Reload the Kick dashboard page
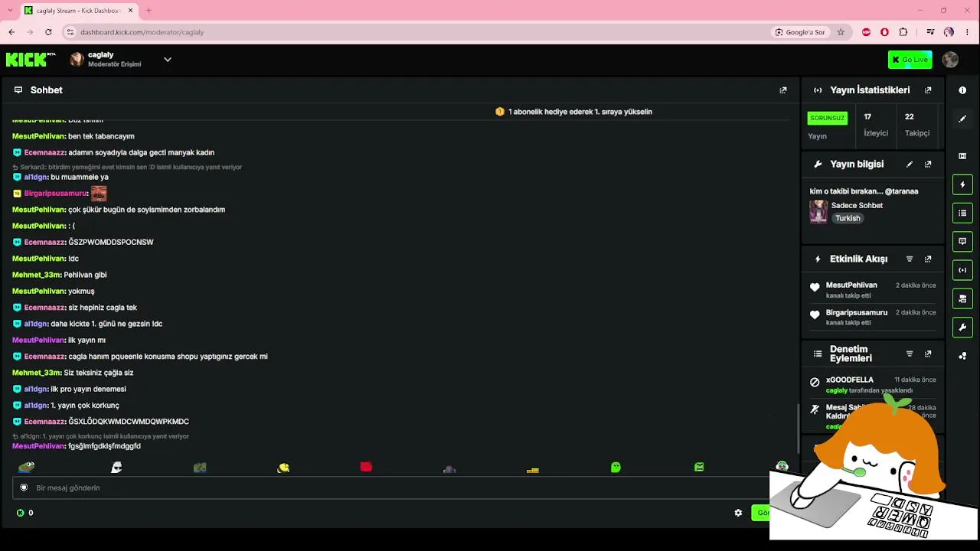The width and height of the screenshot is (980, 551). point(48,32)
